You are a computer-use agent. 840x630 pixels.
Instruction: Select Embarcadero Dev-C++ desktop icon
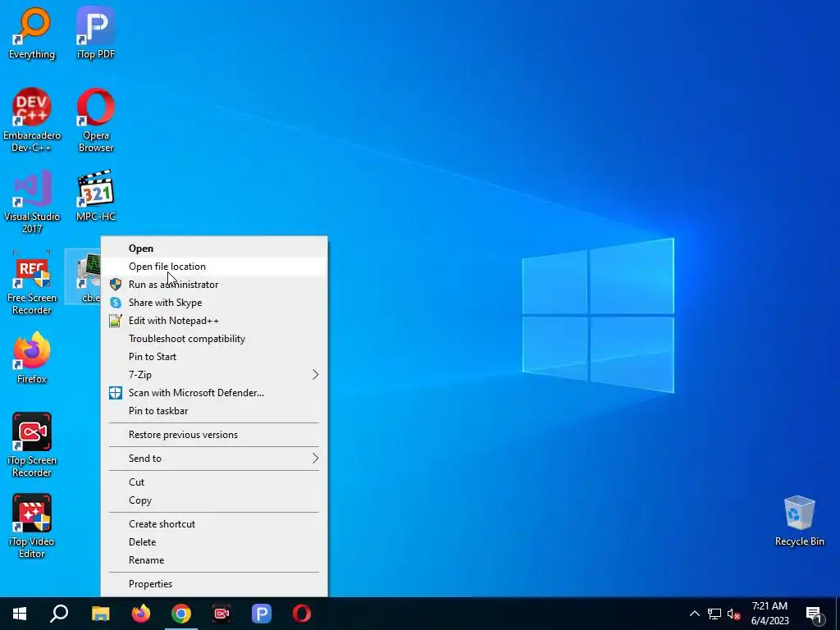coord(32,120)
